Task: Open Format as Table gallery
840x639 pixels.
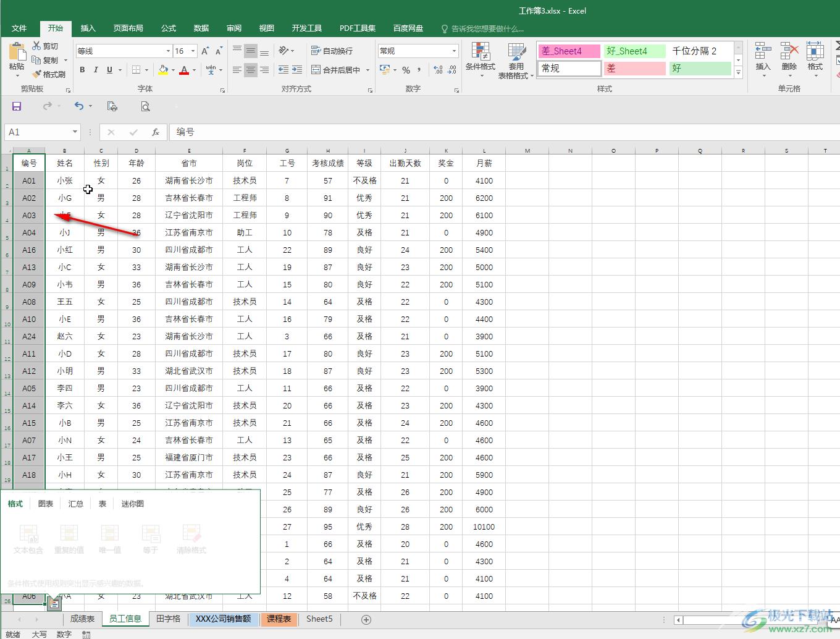Action: pyautogui.click(x=516, y=61)
